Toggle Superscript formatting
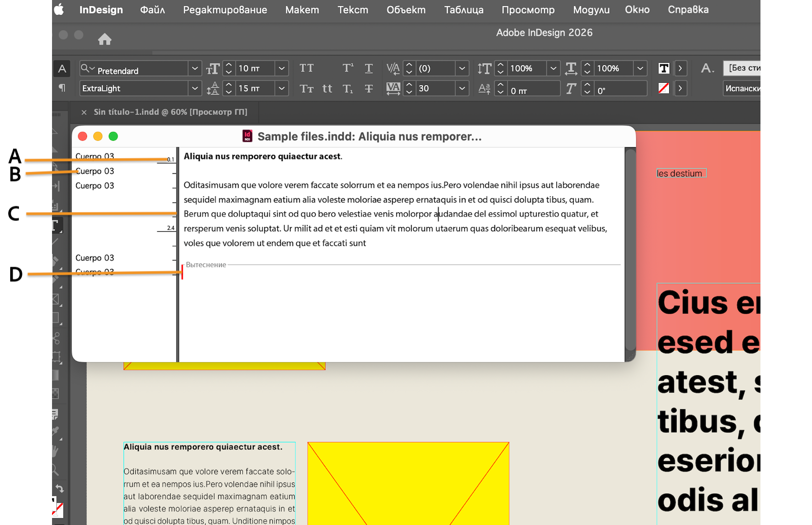Viewport: 812px width, 525px height. (348, 68)
